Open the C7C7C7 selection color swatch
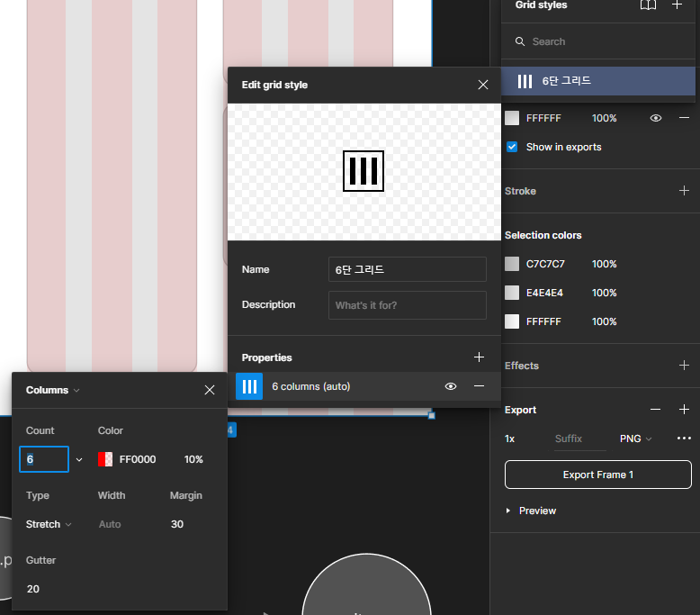 (512, 264)
